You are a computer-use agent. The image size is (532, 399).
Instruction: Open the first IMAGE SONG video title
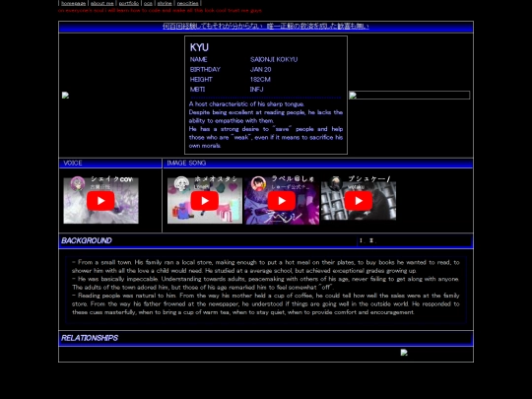216,178
